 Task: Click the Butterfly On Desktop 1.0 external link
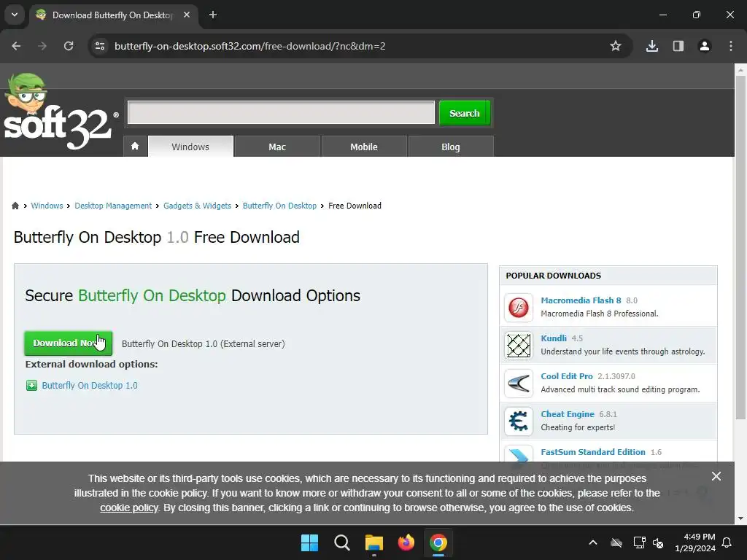click(x=90, y=385)
